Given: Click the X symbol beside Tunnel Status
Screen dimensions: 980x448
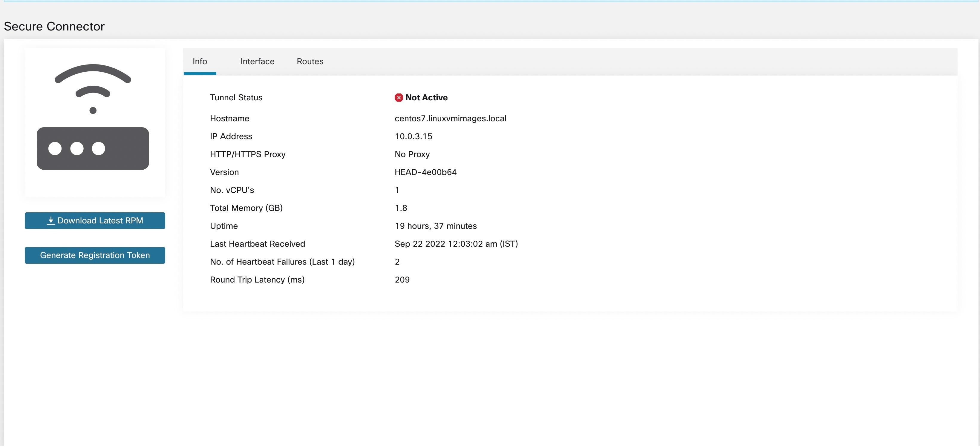Looking at the screenshot, I should [398, 97].
